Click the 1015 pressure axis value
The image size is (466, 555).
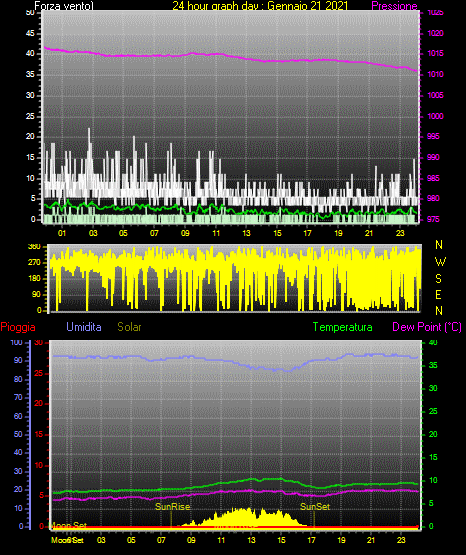[435, 53]
